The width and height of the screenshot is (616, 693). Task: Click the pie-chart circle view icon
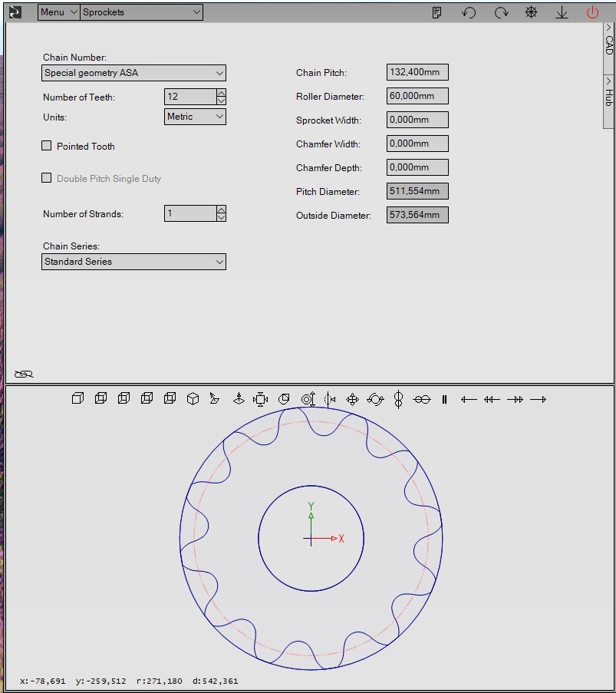click(x=284, y=399)
